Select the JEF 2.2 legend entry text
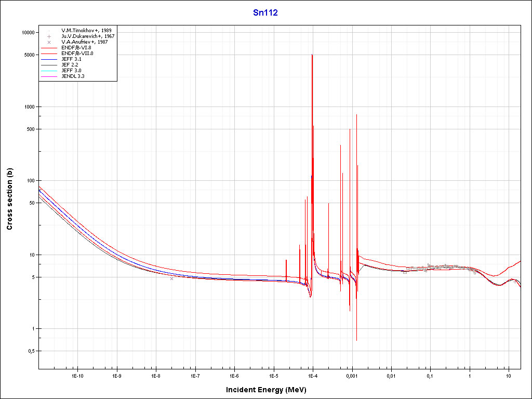The width and height of the screenshot is (532, 399). pos(70,64)
